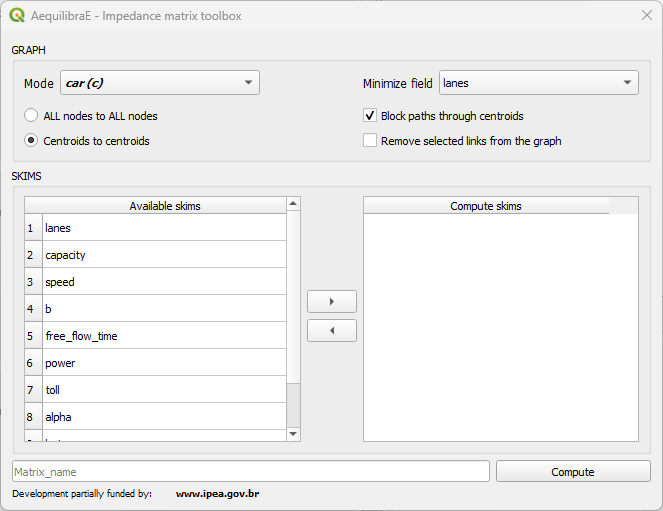Choose Centroids to centroids radio button
The height and width of the screenshot is (511, 663).
pos(31,141)
